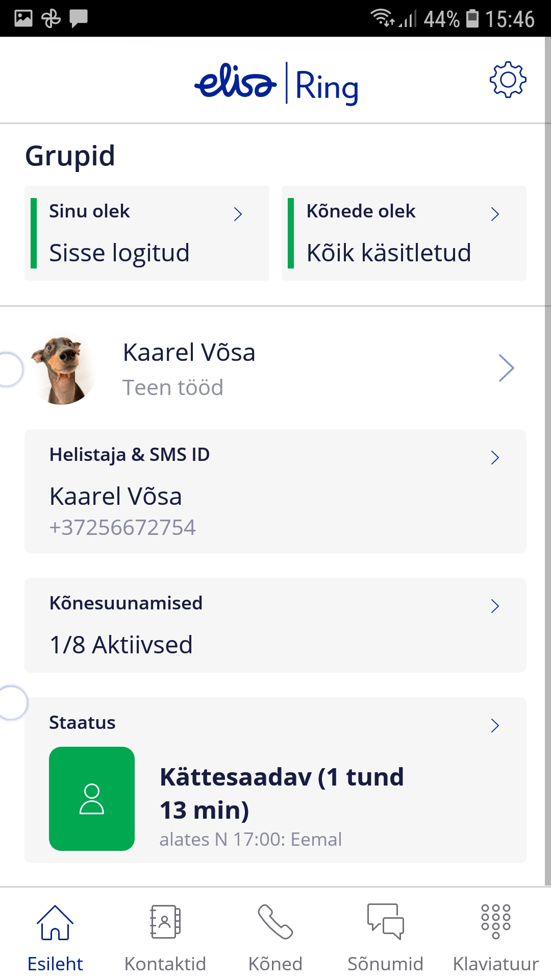Open the Kontaktid address book icon
Viewport: 551px width, 980px height.
pos(165,922)
